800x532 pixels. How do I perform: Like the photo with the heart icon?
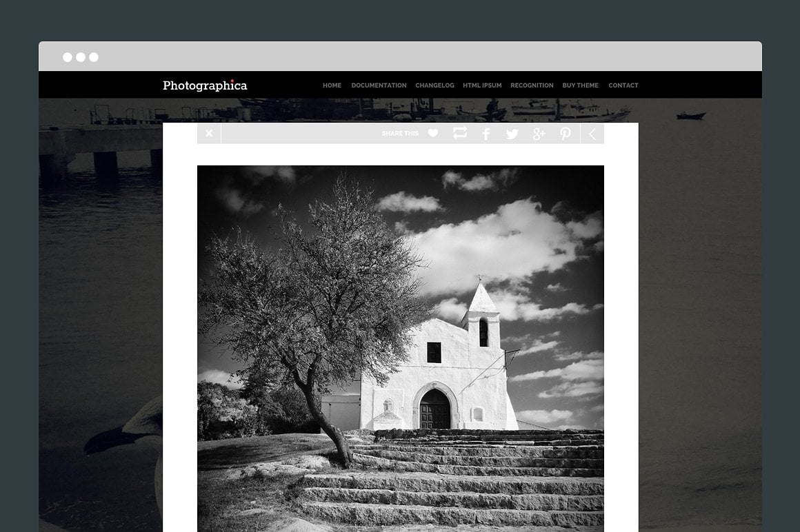(433, 134)
